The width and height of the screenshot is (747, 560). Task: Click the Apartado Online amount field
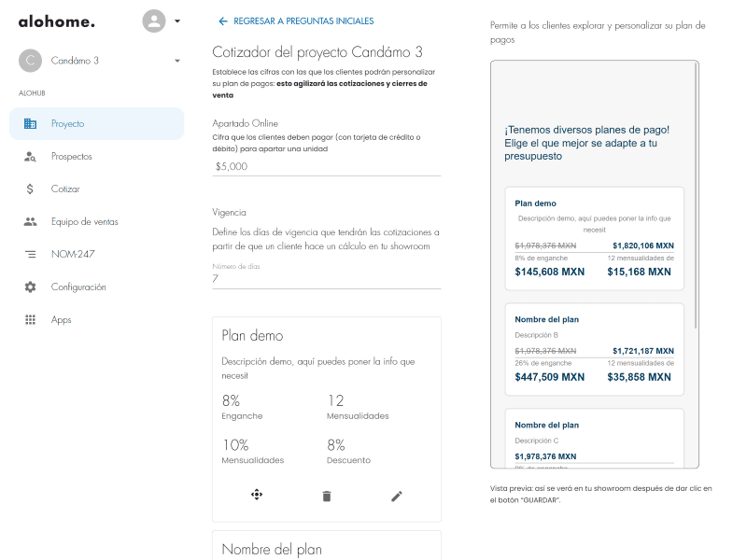326,167
